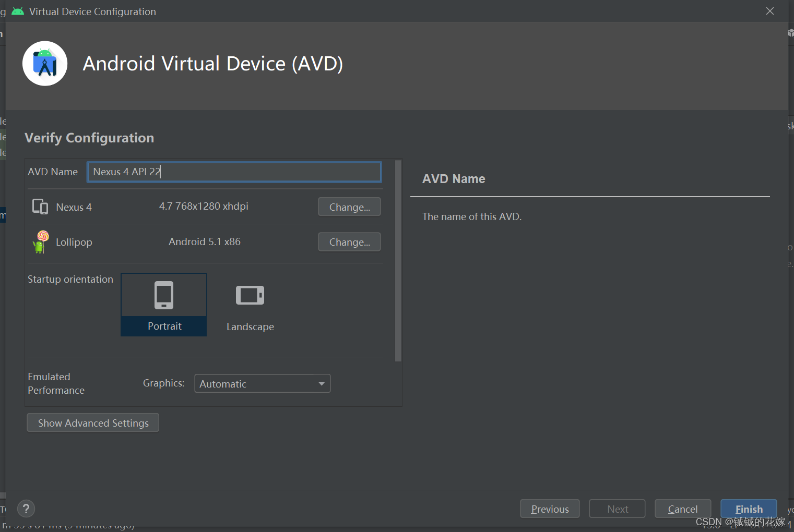Click the 'Startup orientation' label
The width and height of the screenshot is (794, 532).
point(70,279)
